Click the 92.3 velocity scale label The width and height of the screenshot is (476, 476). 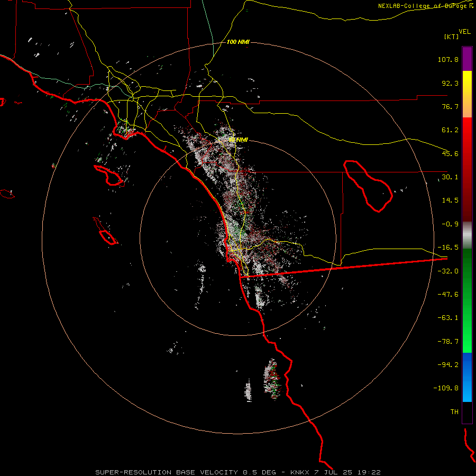click(x=450, y=83)
